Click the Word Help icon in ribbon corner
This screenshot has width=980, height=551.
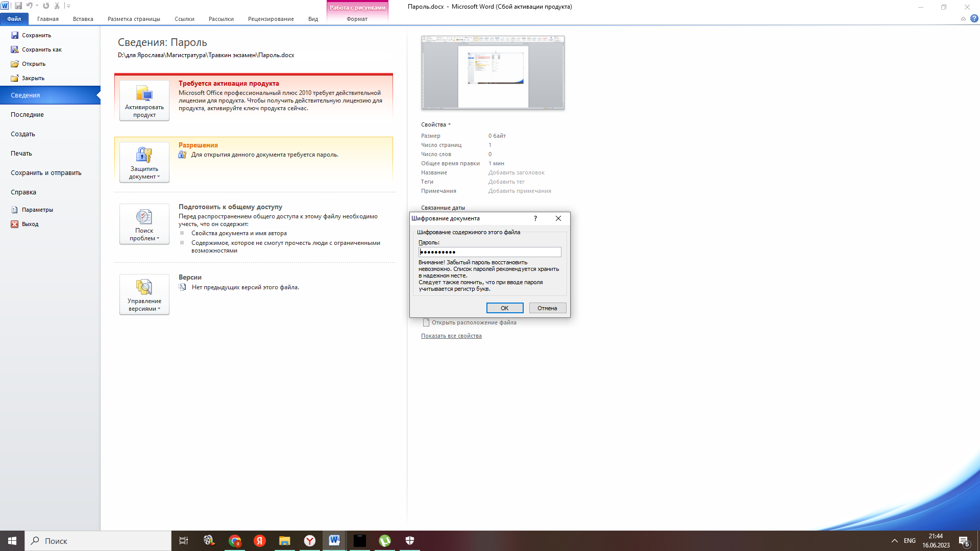(x=974, y=18)
